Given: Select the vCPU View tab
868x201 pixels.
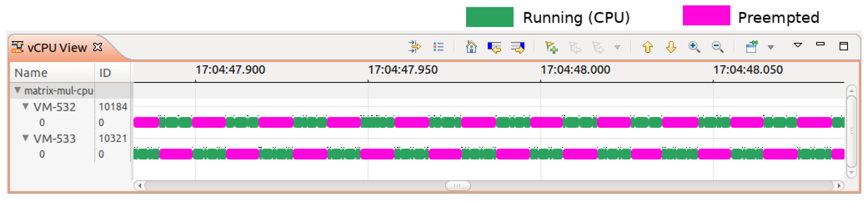Looking at the screenshot, I should [x=57, y=48].
